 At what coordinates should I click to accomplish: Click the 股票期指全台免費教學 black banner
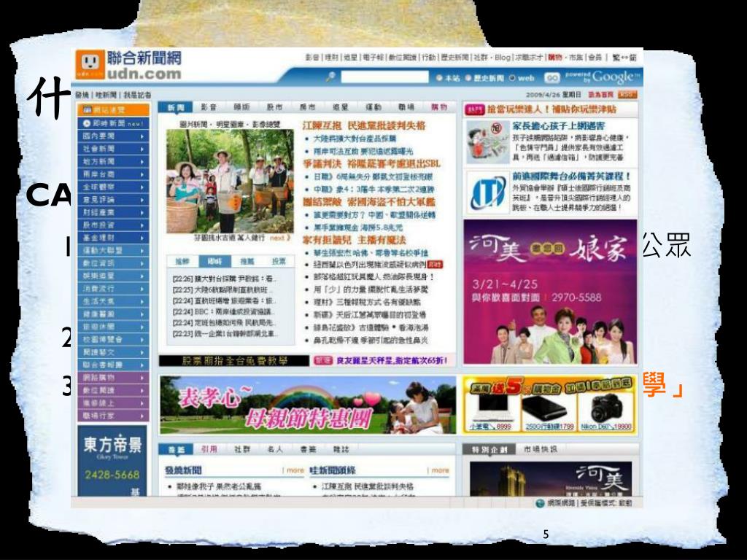[234, 360]
